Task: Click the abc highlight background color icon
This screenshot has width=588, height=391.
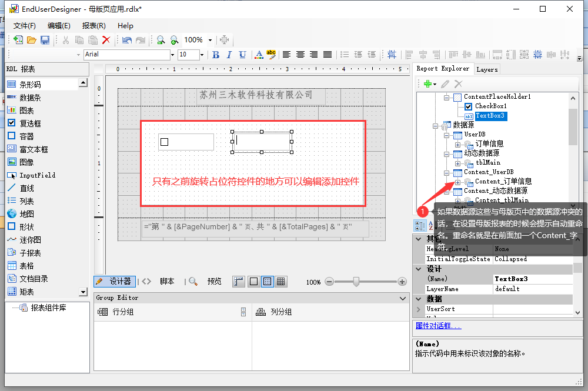Action: click(271, 55)
